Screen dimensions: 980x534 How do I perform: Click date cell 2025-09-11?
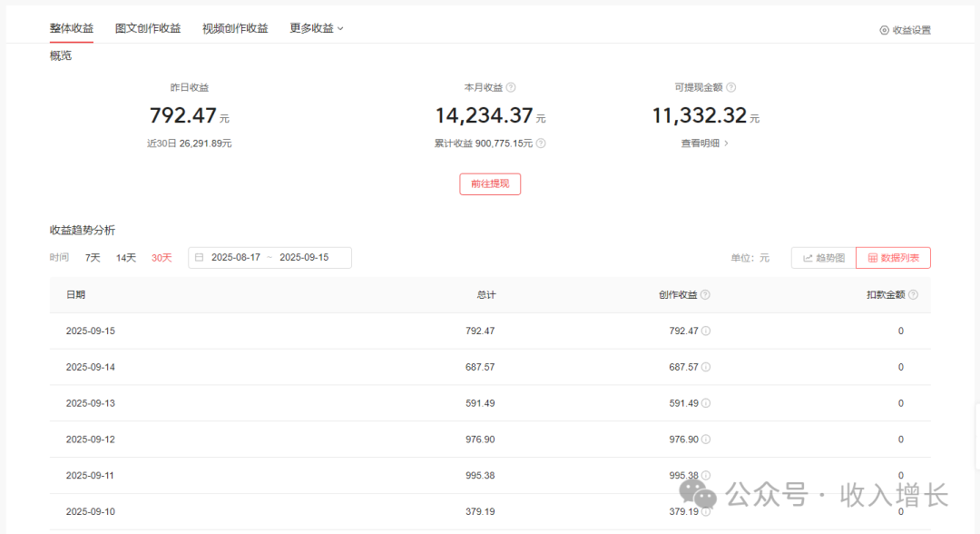[x=90, y=476]
